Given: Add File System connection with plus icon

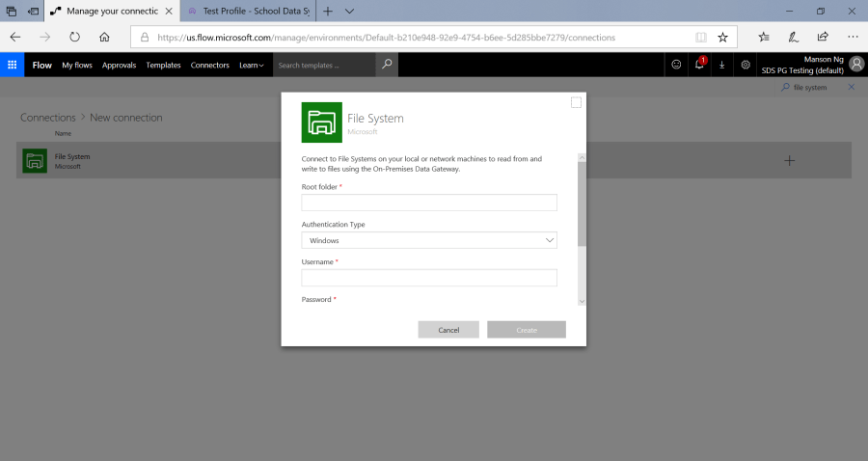Looking at the screenshot, I should pos(789,160).
